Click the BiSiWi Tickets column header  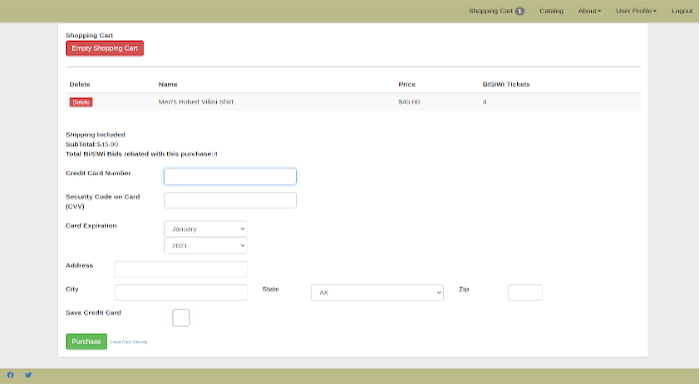pyautogui.click(x=506, y=84)
